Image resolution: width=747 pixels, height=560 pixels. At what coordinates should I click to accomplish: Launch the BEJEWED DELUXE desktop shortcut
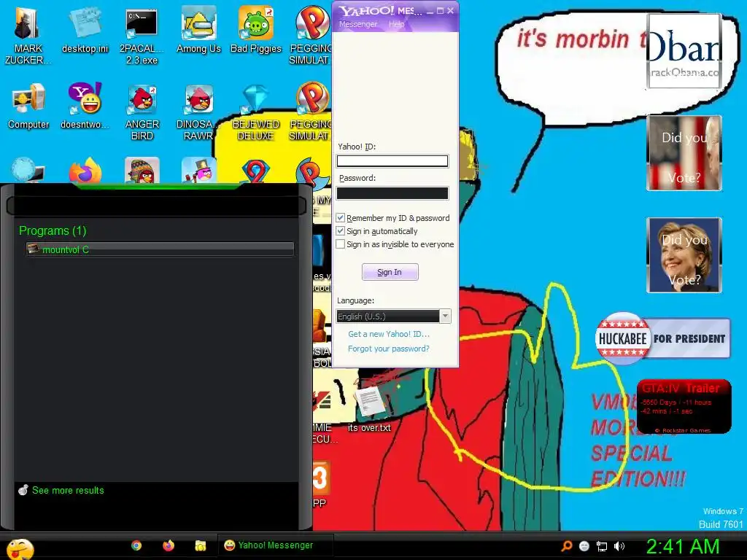pyautogui.click(x=256, y=111)
